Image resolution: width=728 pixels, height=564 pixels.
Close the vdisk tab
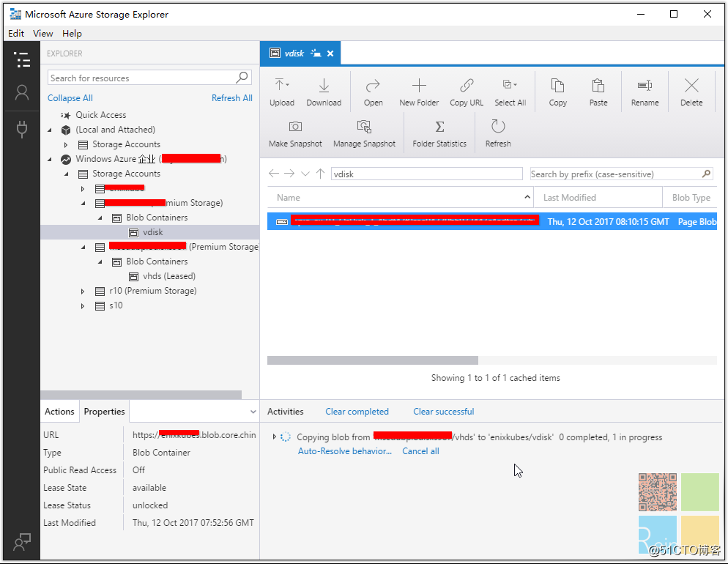pyautogui.click(x=330, y=53)
